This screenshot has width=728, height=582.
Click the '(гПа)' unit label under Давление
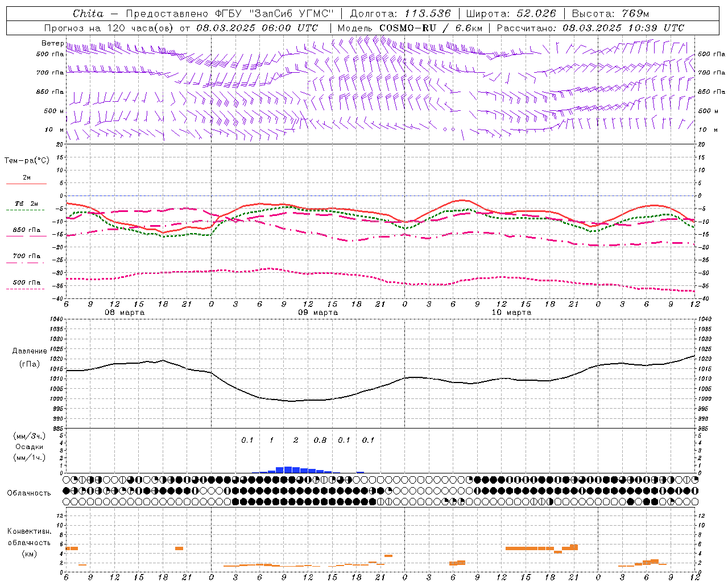coord(30,364)
